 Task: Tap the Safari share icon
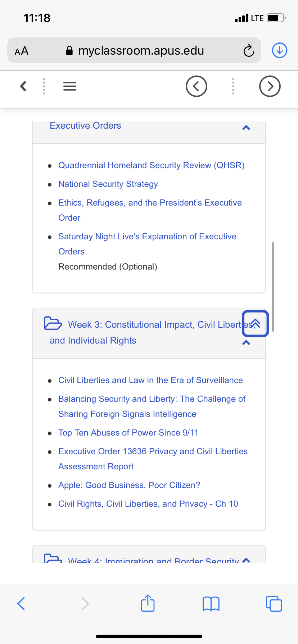coord(148,603)
